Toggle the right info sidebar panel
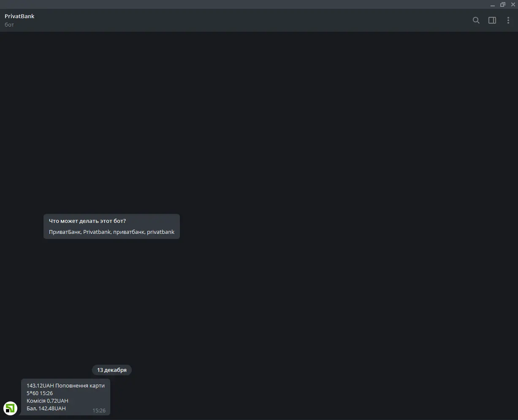The height and width of the screenshot is (420, 518). [492, 20]
